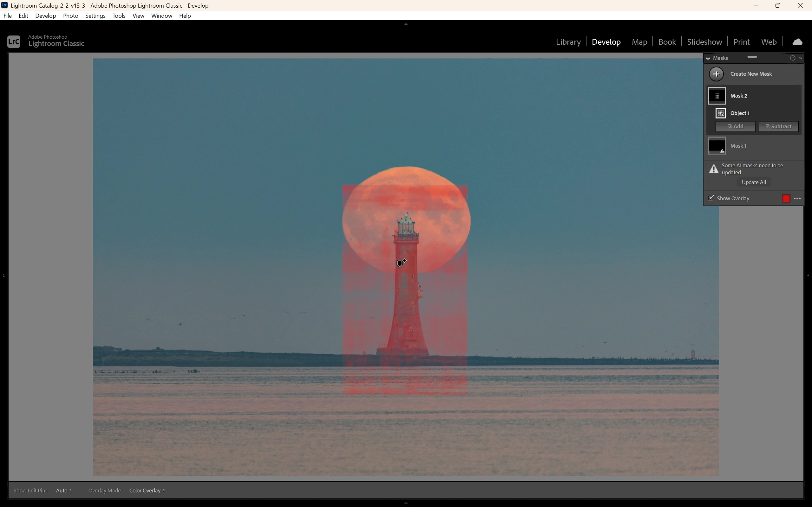Image resolution: width=812 pixels, height=507 pixels.
Task: Expand the top panel with arrow
Action: 406,24
